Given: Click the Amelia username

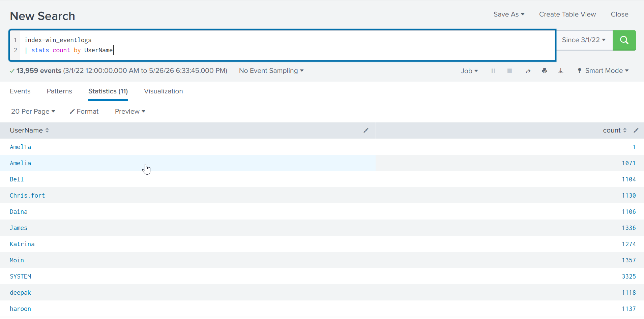Looking at the screenshot, I should pyautogui.click(x=20, y=163).
